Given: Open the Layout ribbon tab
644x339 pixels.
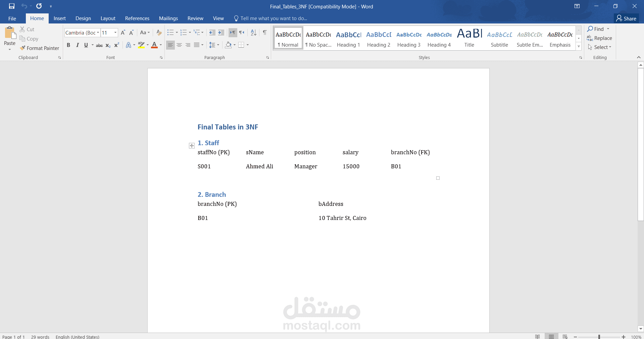Looking at the screenshot, I should click(108, 18).
